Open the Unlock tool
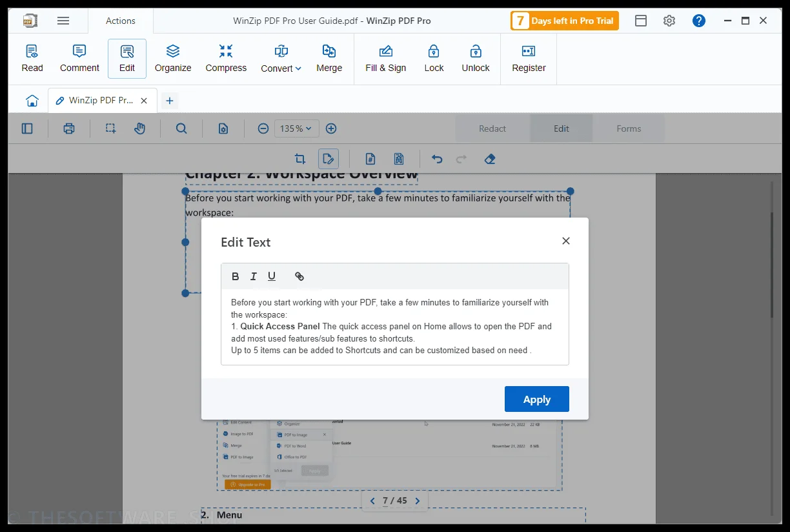Viewport: 790px width, 532px height. (x=476, y=59)
